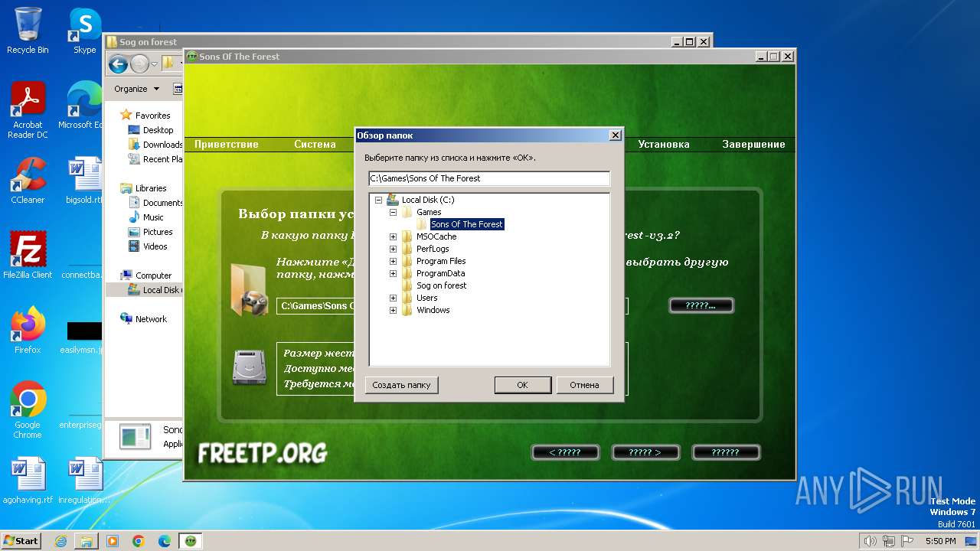Select Установка installer step tab
The height and width of the screenshot is (551, 980).
(x=664, y=144)
